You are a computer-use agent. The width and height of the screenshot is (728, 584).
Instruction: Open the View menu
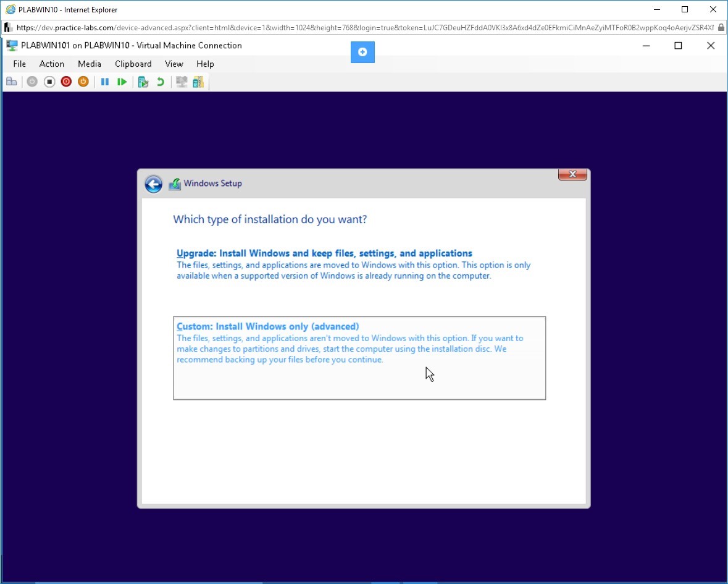point(174,64)
